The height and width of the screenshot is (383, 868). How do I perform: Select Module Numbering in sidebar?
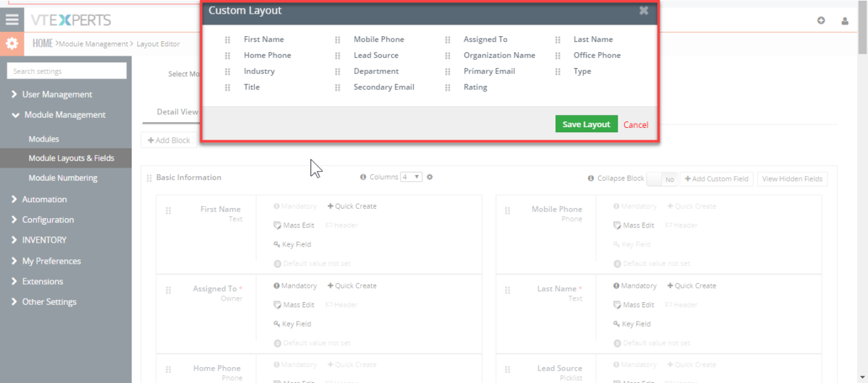click(x=63, y=178)
